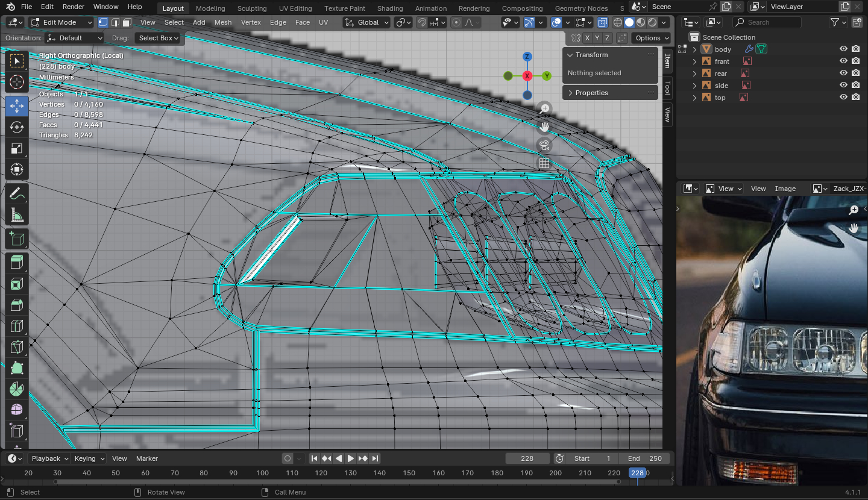Select the Annotate pencil tool
This screenshot has height=500, width=868.
point(17,193)
